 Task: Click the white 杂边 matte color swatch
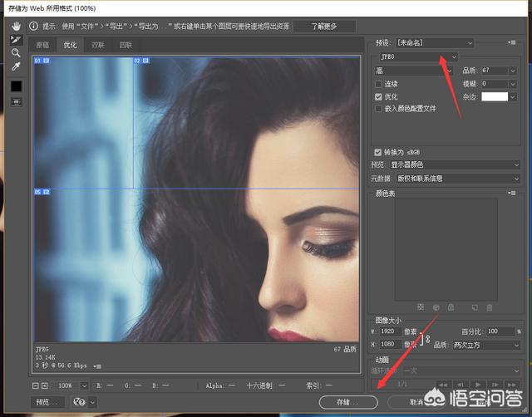click(495, 97)
